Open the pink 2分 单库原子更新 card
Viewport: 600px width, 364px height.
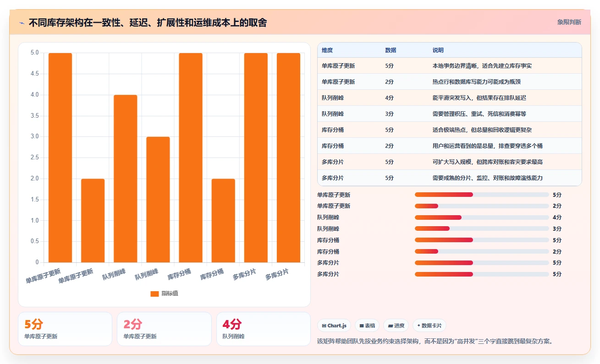coord(164,329)
